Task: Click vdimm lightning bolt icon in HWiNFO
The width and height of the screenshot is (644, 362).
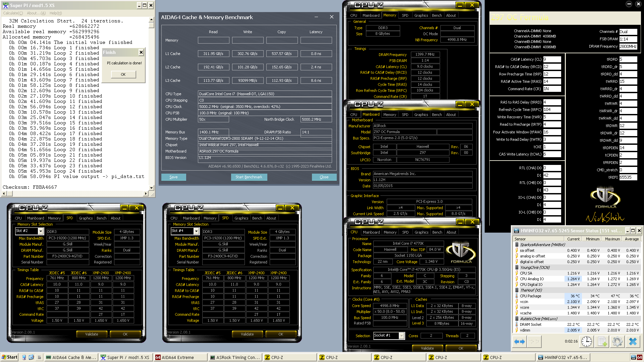Action: [517, 330]
